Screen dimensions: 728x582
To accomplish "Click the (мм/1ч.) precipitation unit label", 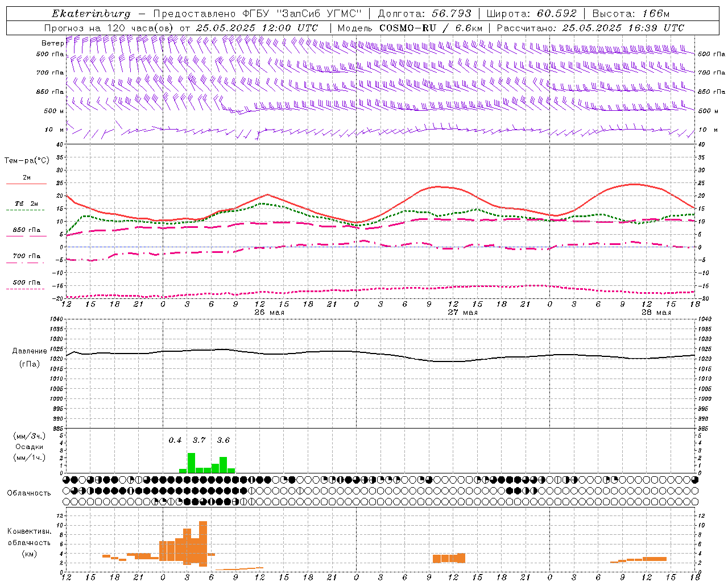I will [30, 458].
